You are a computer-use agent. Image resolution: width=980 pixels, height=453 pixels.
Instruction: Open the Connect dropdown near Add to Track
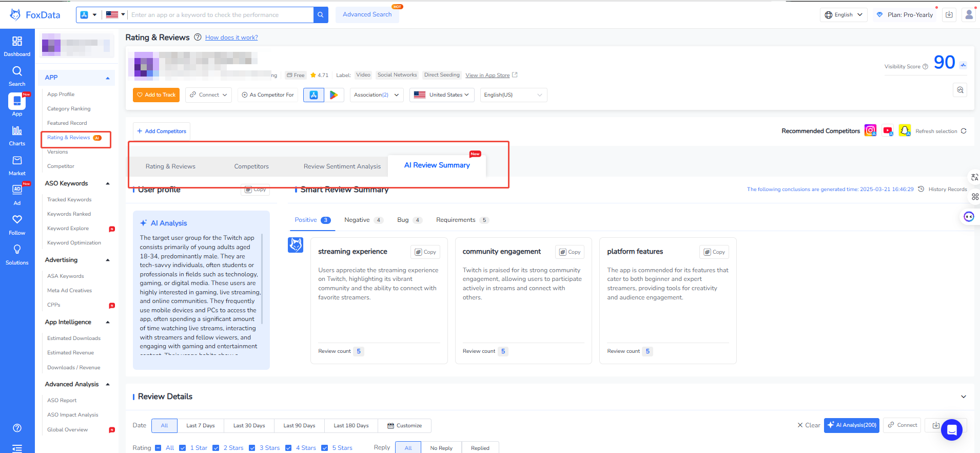208,95
